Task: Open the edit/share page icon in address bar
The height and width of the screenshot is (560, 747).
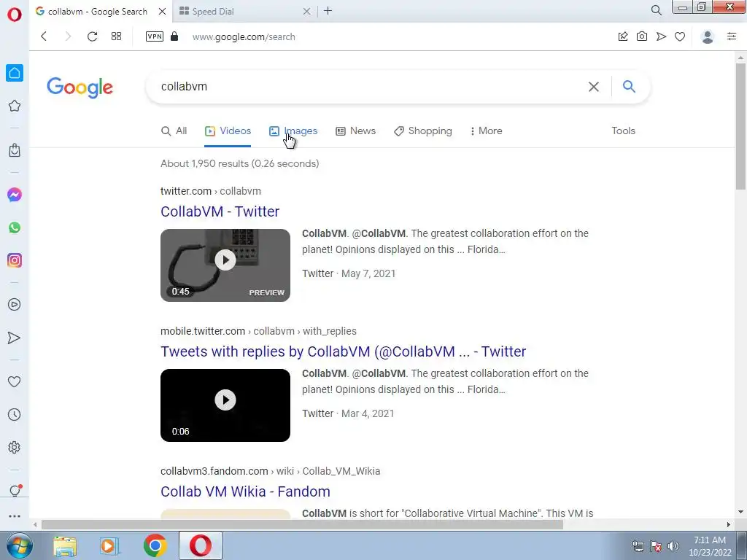Action: pyautogui.click(x=623, y=36)
